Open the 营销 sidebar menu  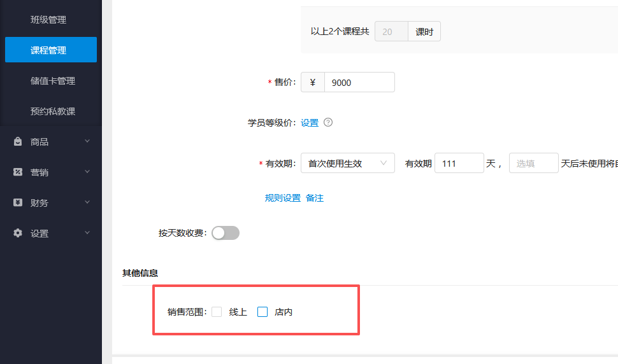click(x=51, y=172)
